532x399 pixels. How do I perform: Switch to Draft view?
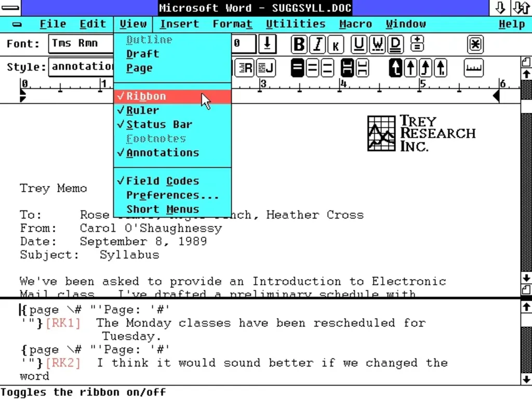tap(142, 54)
